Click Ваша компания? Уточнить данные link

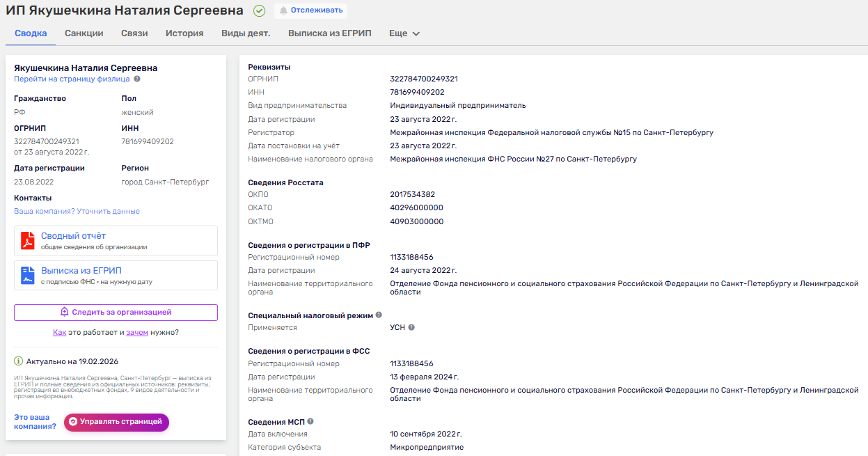click(77, 211)
